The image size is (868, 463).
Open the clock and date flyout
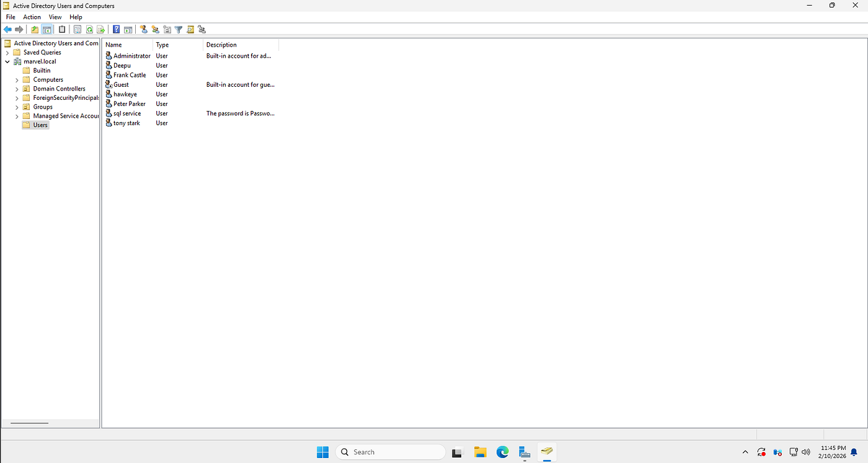point(833,452)
